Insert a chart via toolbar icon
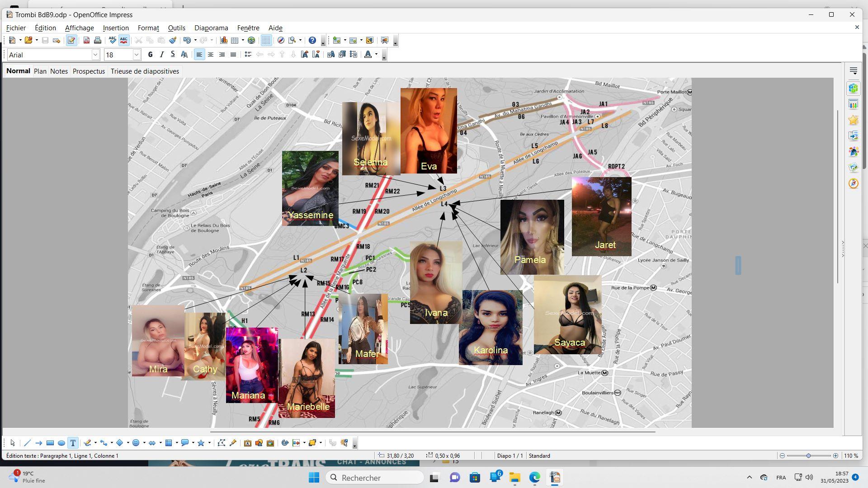Viewport: 868px width, 488px height. [224, 41]
